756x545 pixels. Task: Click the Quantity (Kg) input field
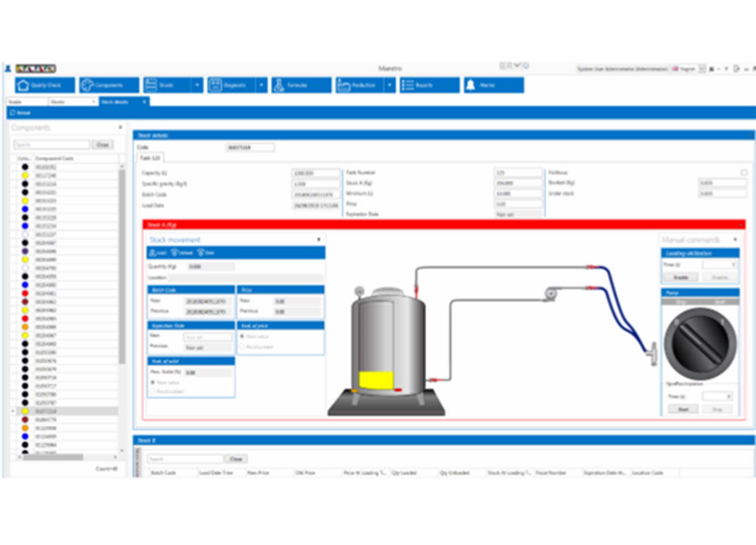click(211, 267)
